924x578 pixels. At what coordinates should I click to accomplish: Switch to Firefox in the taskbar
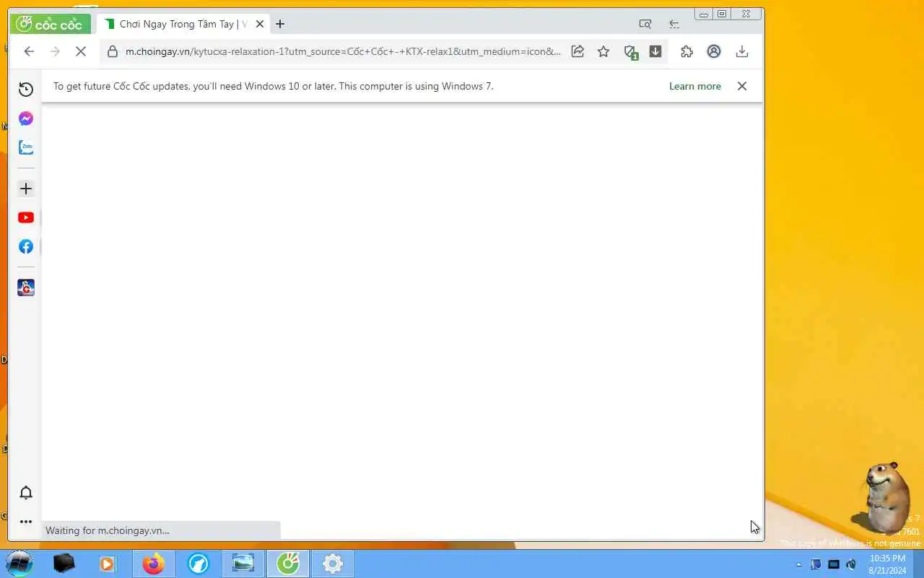click(x=153, y=563)
